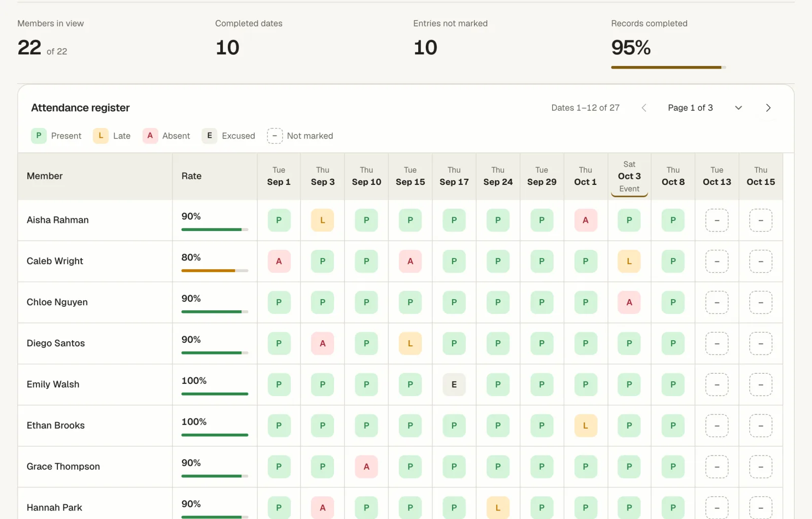Click the Excused legend item
This screenshot has height=519, width=812.
click(228, 136)
